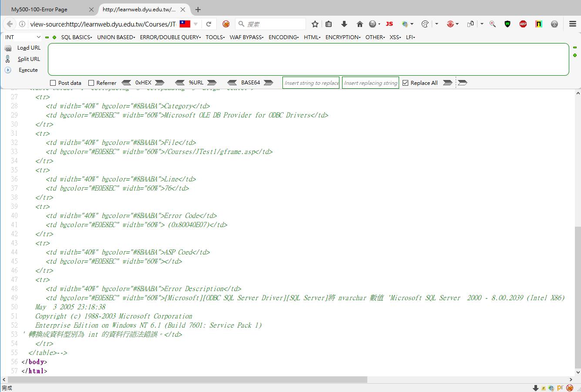
Task: Click the vertical scrollbar thumb in source view
Action: [x=578, y=297]
